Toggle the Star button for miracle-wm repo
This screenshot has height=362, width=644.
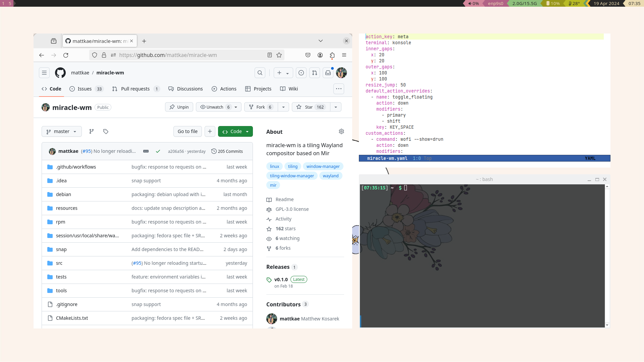(309, 107)
